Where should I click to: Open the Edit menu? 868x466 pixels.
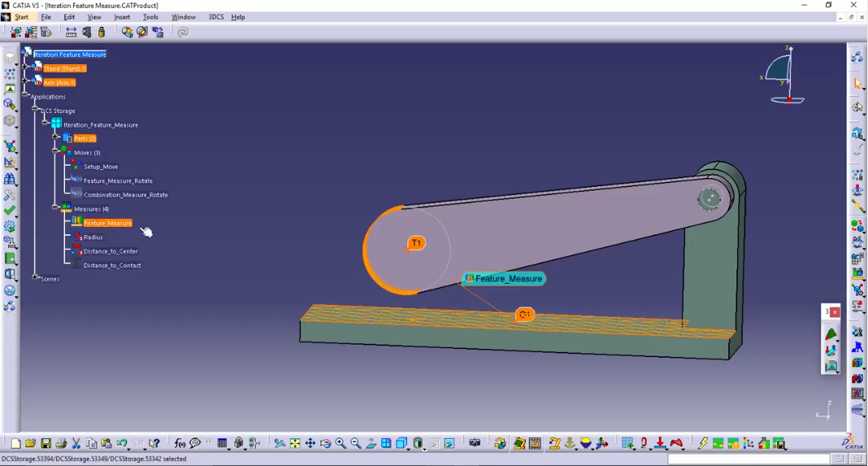[x=69, y=17]
